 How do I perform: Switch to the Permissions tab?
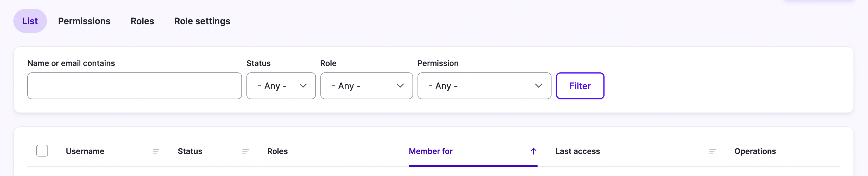pyautogui.click(x=84, y=21)
